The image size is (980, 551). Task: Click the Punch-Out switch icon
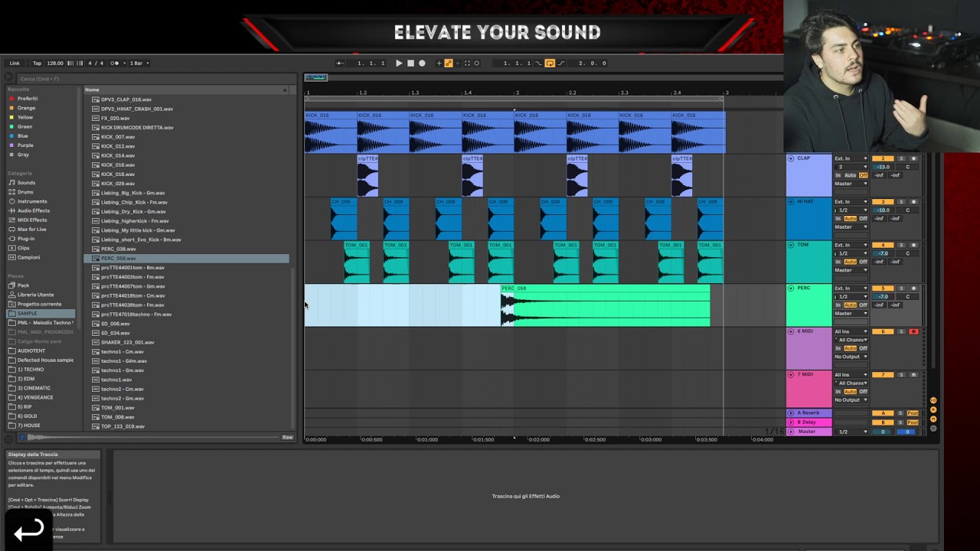click(x=561, y=63)
